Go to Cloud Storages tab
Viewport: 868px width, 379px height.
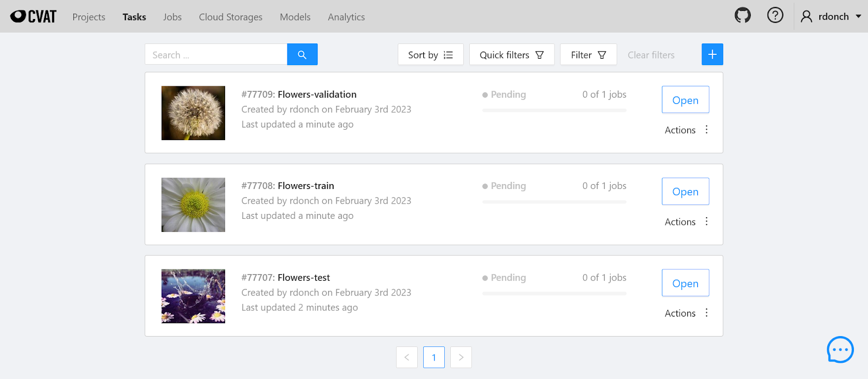coord(231,17)
